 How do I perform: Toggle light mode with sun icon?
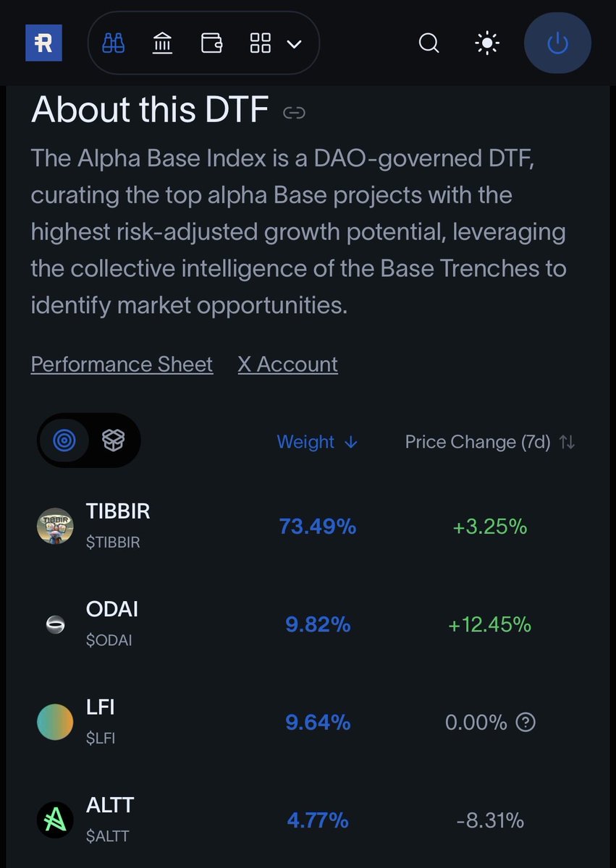(x=487, y=43)
